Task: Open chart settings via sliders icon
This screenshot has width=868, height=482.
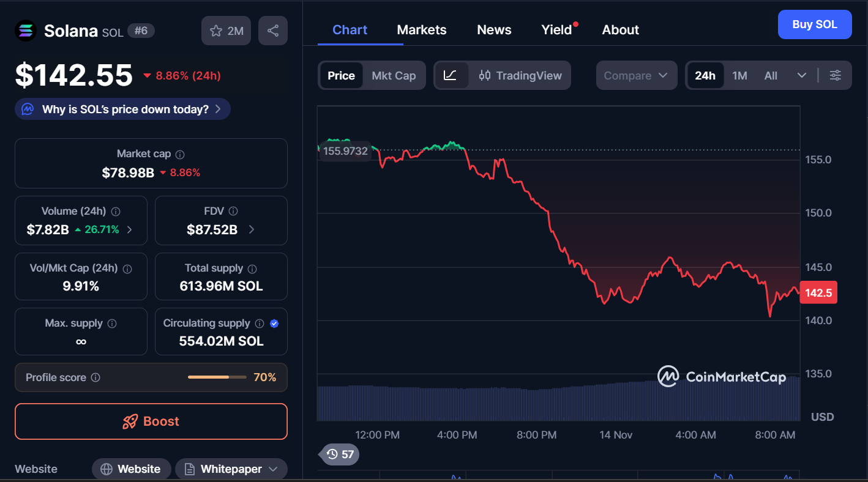Action: [836, 75]
